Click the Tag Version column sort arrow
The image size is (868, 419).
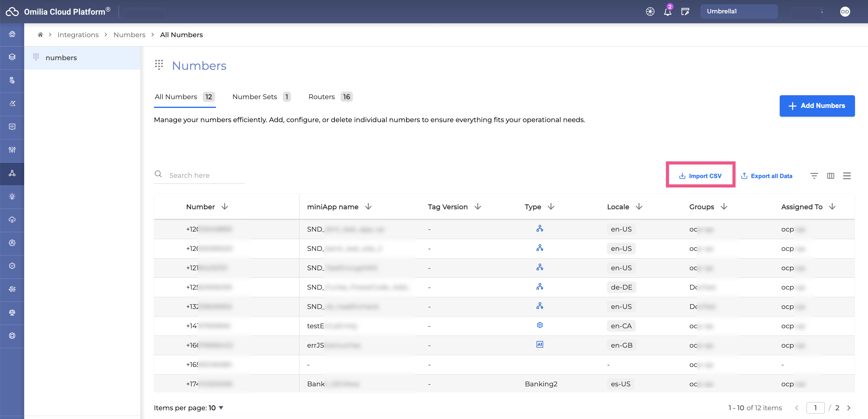tap(478, 206)
